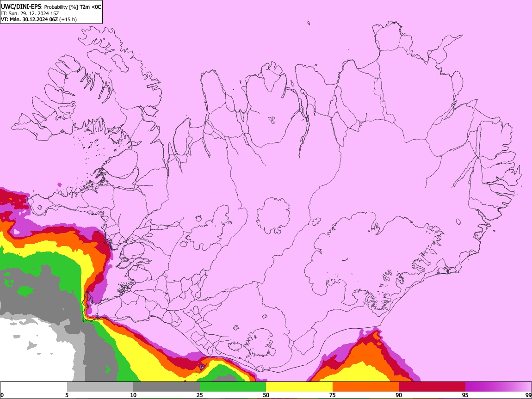
Task: Click the red 90–95 legend segment
Action: pyautogui.click(x=432, y=387)
